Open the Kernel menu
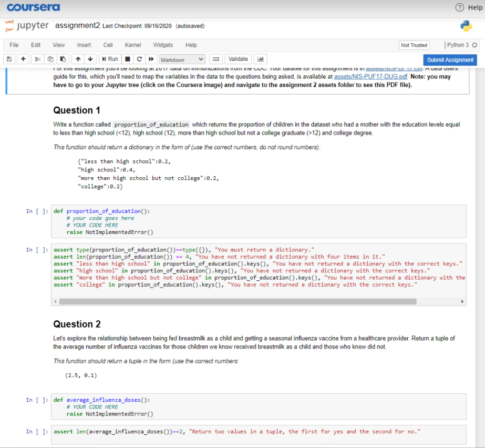 (x=133, y=45)
